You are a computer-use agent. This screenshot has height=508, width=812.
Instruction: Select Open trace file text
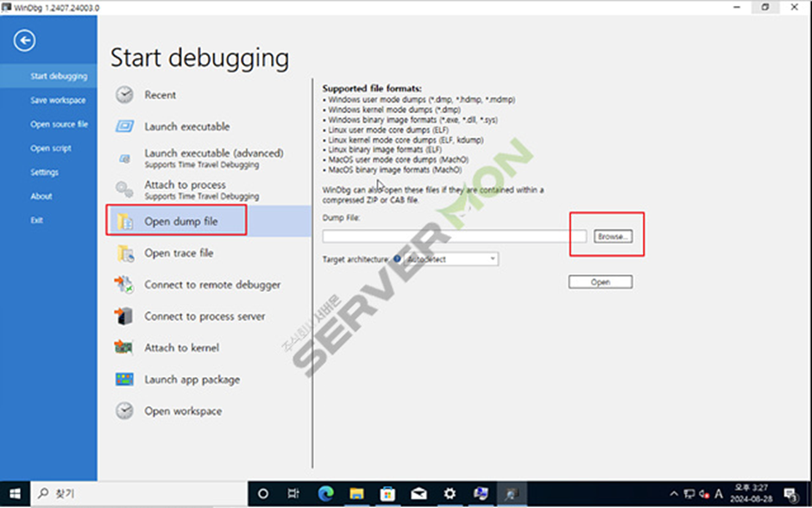[x=179, y=254]
